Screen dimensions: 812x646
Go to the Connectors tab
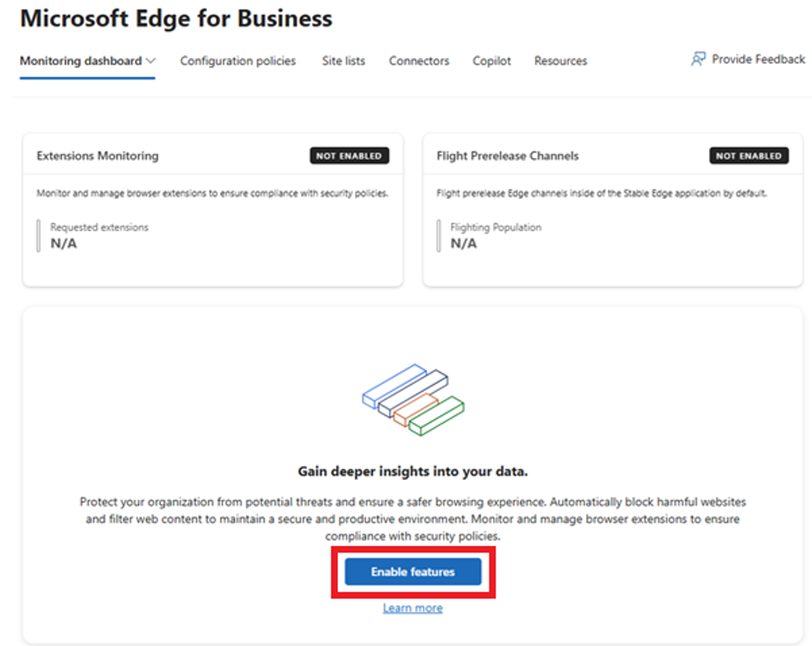point(419,61)
